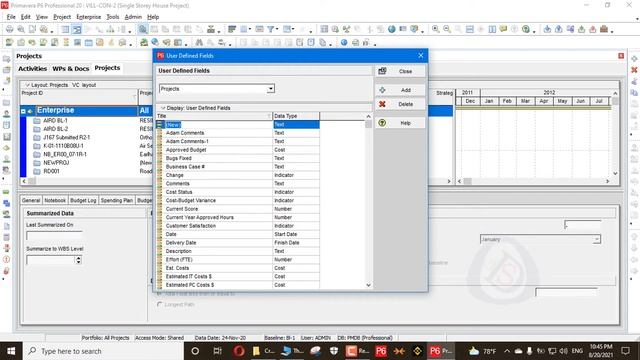Open Task View in the Windows taskbar
The width and height of the screenshot is (640, 360).
[x=218, y=351]
